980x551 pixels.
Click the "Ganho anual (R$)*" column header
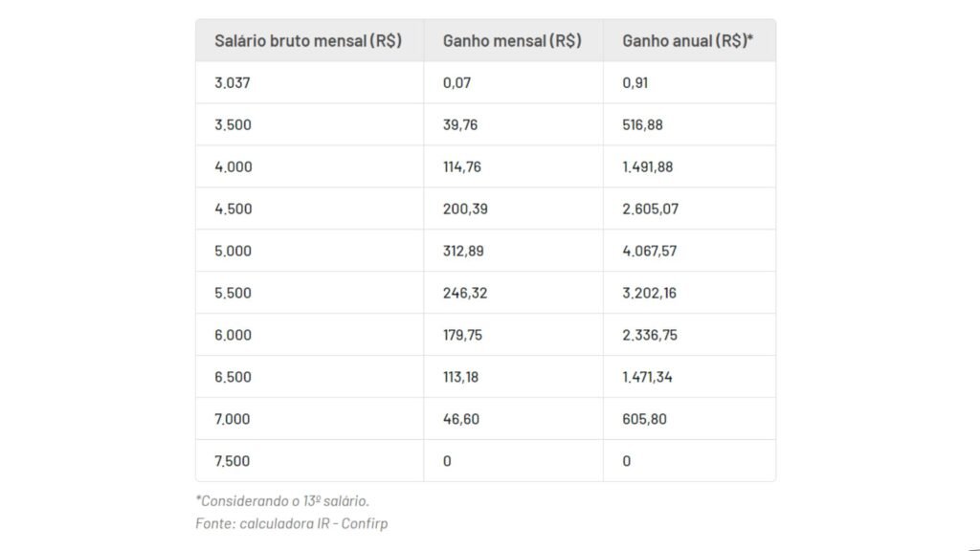click(x=687, y=41)
